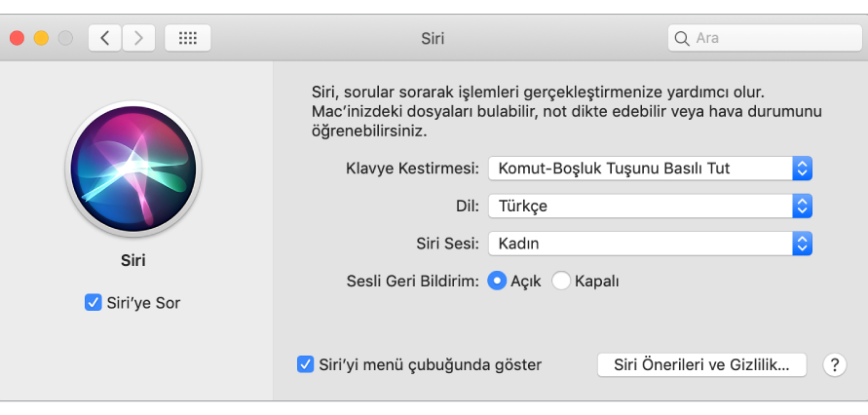Select the Açık radio button
The width and height of the screenshot is (868, 415).
[497, 282]
